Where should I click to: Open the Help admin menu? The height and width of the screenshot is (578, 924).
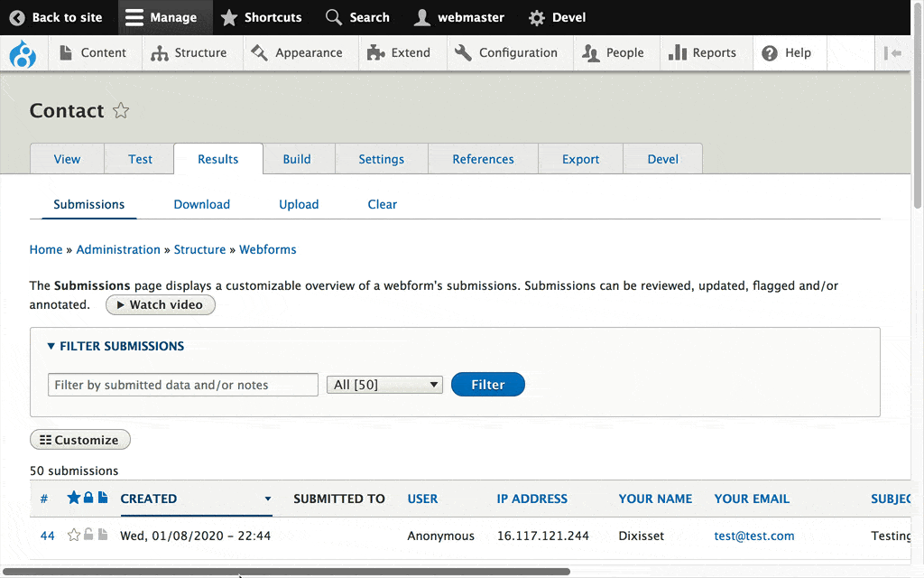[x=787, y=53]
